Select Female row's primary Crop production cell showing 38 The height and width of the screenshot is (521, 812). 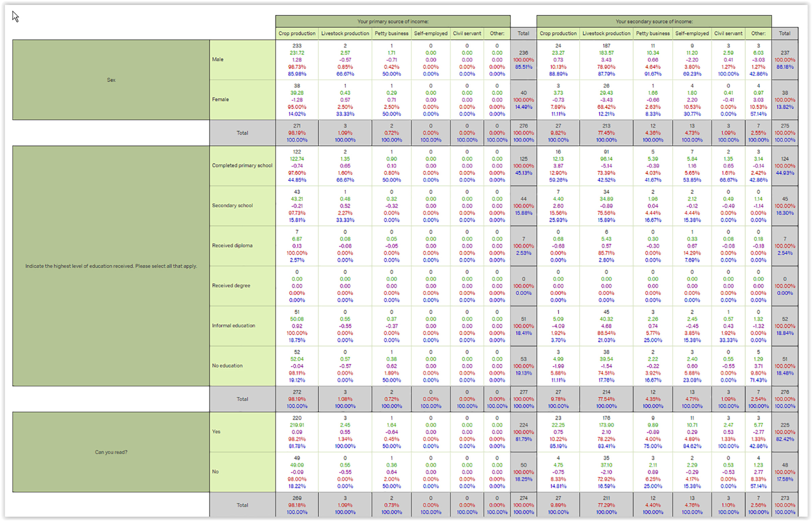[297, 99]
